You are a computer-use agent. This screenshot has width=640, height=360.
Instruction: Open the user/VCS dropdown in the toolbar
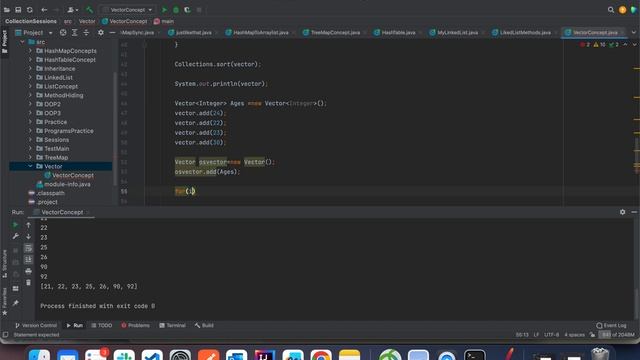(x=73, y=10)
